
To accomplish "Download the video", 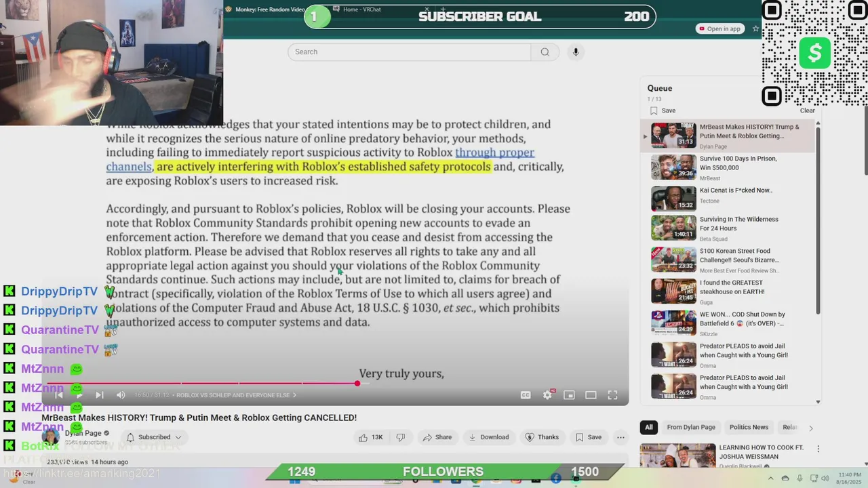I will pyautogui.click(x=489, y=437).
